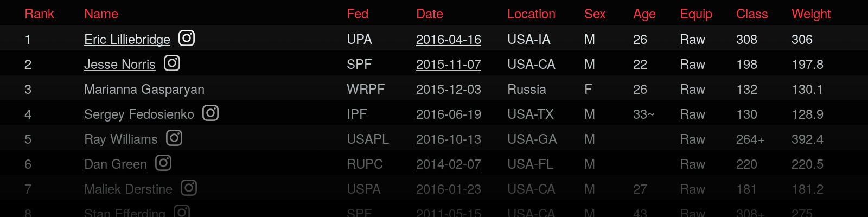
Task: Open the 2014-02-07 meet link
Action: [449, 164]
